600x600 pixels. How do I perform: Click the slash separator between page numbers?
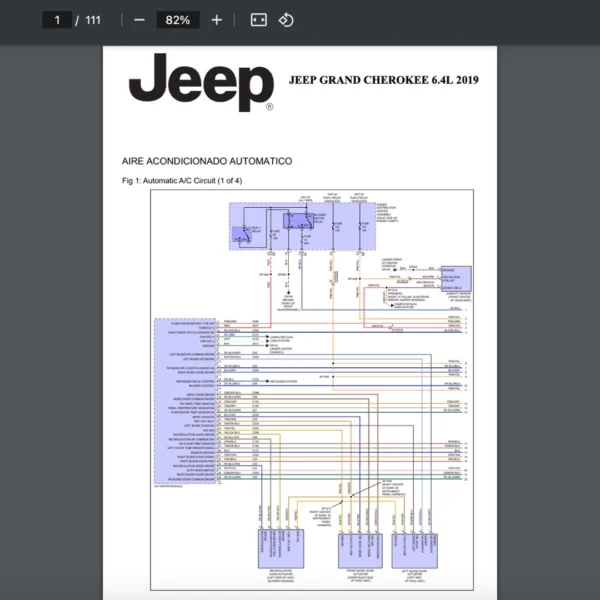[78, 20]
